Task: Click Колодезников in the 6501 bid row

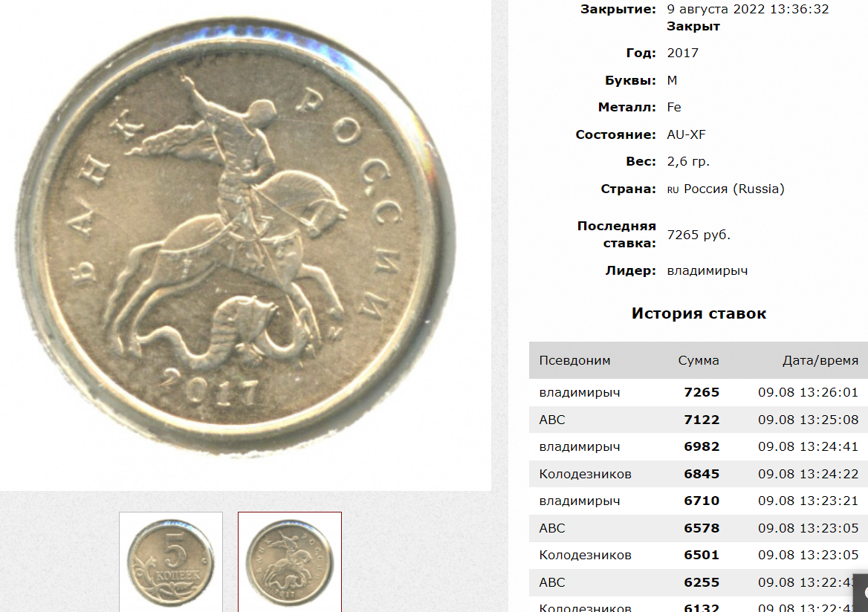Action: [585, 556]
